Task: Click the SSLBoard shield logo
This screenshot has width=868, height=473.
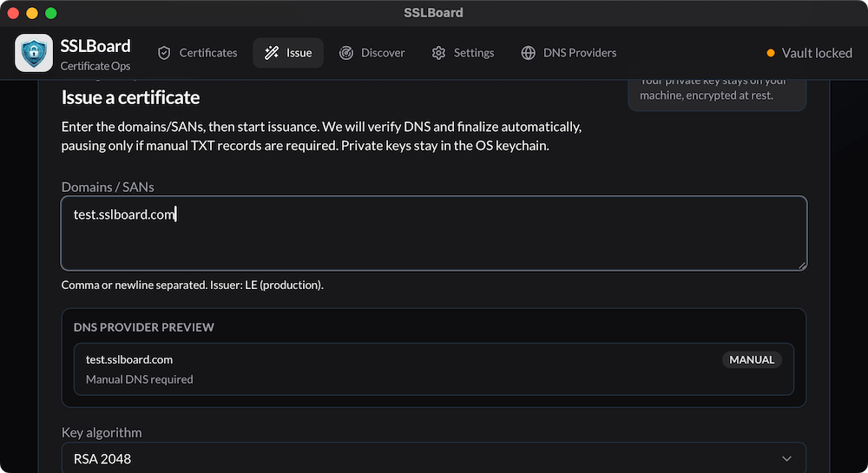Action: click(x=34, y=53)
